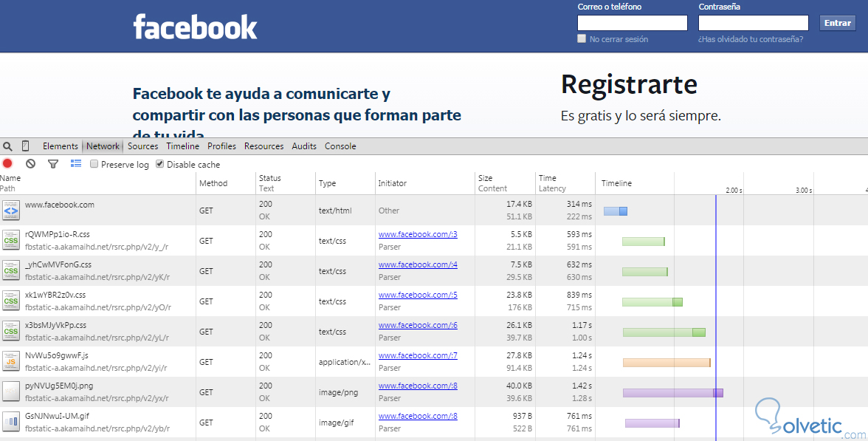This screenshot has height=441, width=868.
Task: Sort by the Status Text column header
Action: (x=286, y=183)
